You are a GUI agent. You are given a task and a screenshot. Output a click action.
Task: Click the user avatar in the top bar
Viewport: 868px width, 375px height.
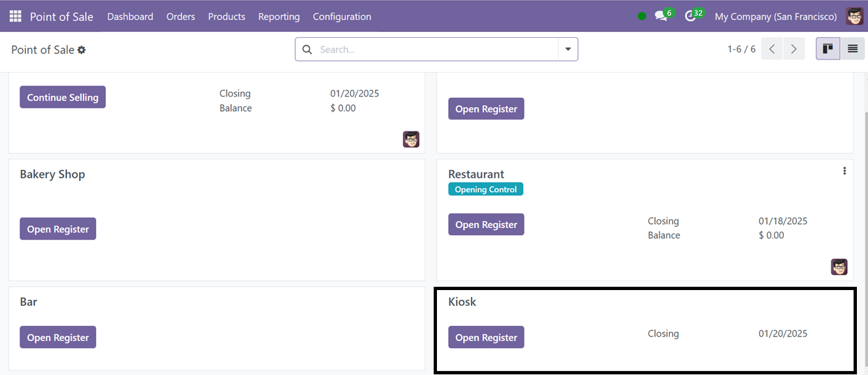pos(854,16)
